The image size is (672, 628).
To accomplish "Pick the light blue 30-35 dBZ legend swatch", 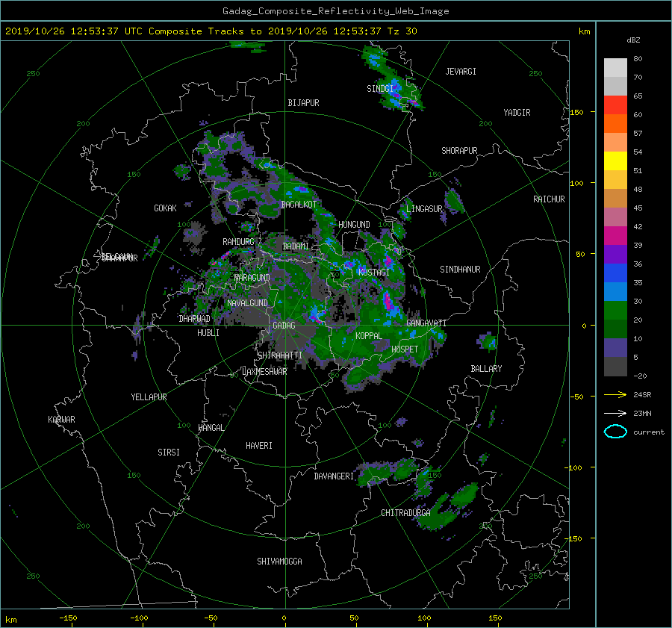I will [615, 291].
